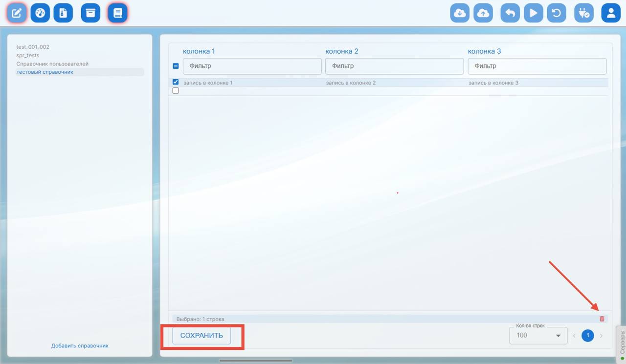Select 'Справочник пользователей' in the list
This screenshot has height=364, width=626.
pyautogui.click(x=52, y=64)
